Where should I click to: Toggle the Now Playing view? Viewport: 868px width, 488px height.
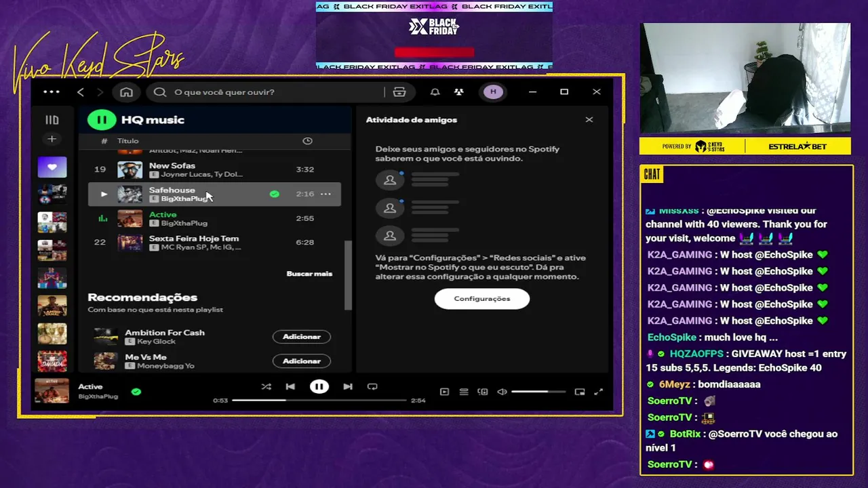click(x=444, y=392)
